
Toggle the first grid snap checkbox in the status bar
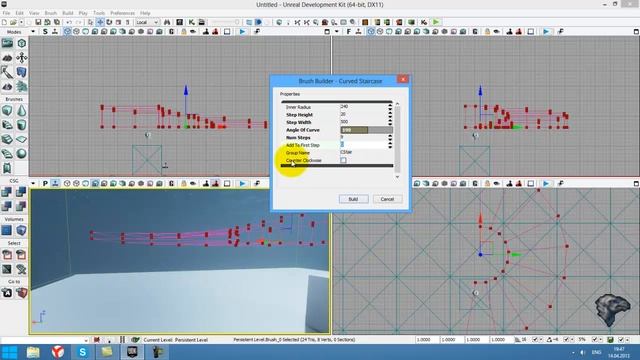click(535, 340)
